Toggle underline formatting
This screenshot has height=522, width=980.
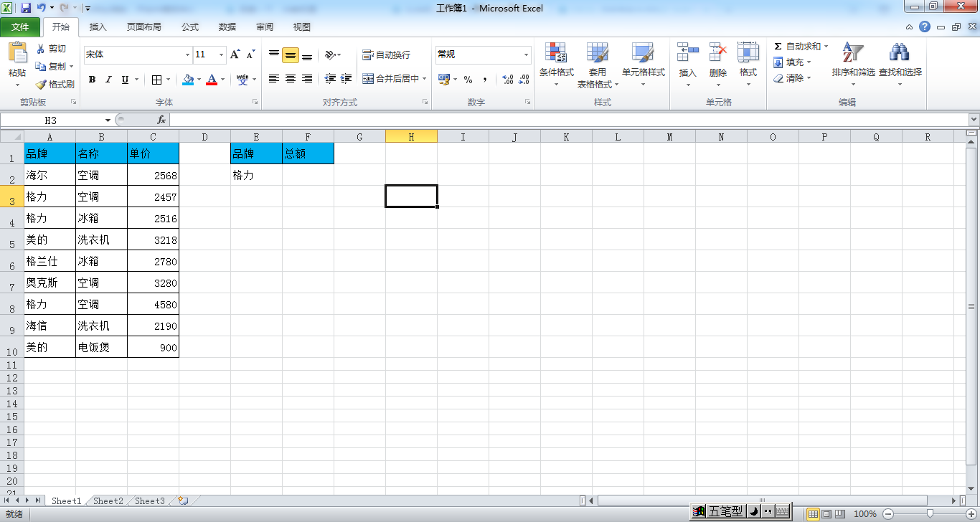[126, 80]
